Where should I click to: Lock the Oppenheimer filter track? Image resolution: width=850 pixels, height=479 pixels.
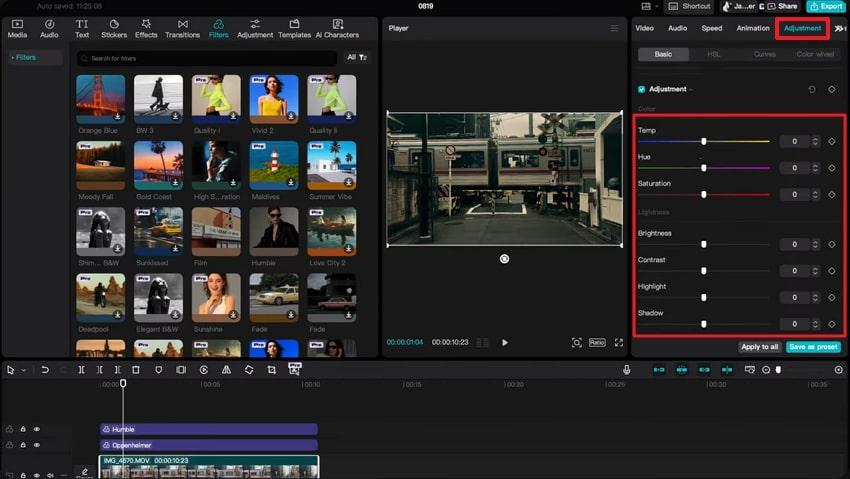click(23, 445)
